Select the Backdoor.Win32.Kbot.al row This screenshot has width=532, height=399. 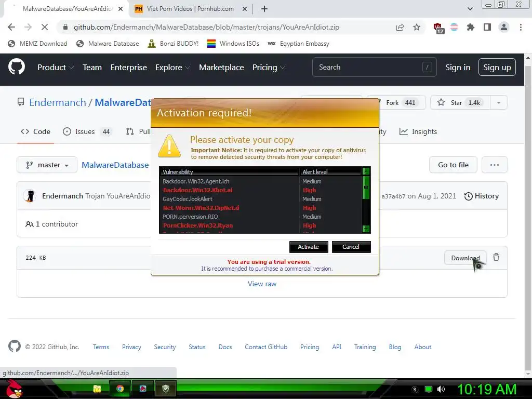(261, 190)
